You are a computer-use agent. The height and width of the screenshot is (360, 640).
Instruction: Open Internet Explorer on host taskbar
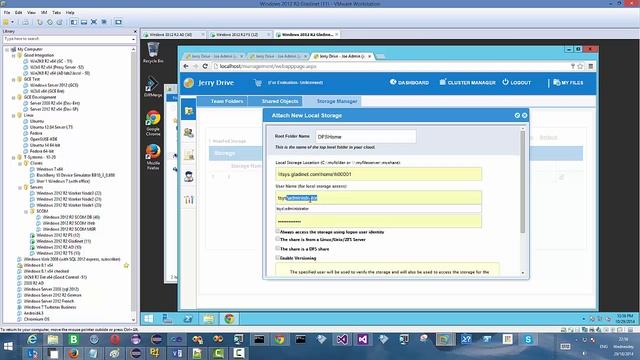click(x=32, y=339)
